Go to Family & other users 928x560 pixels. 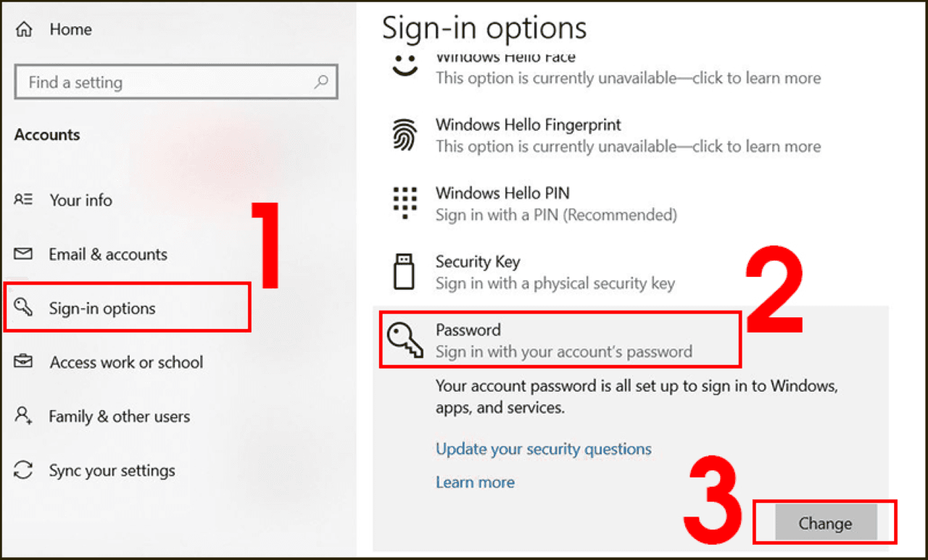(119, 417)
